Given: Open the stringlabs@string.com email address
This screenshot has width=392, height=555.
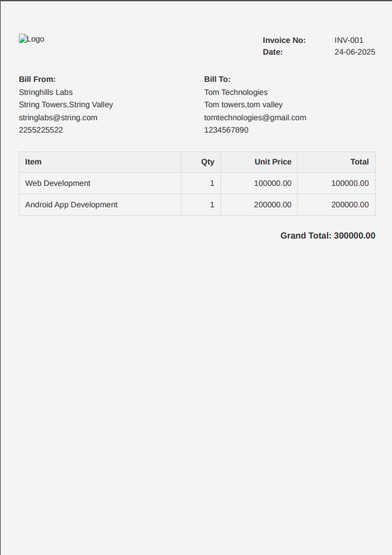Looking at the screenshot, I should pyautogui.click(x=58, y=118).
